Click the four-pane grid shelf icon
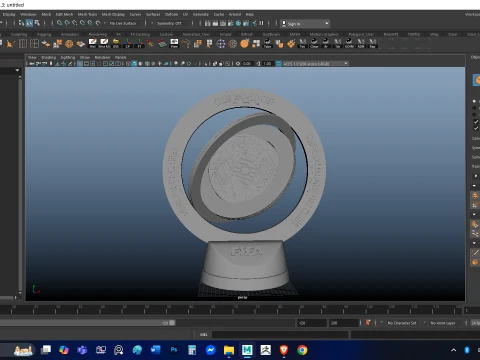Screen dimensions: 480x360 click(34, 44)
